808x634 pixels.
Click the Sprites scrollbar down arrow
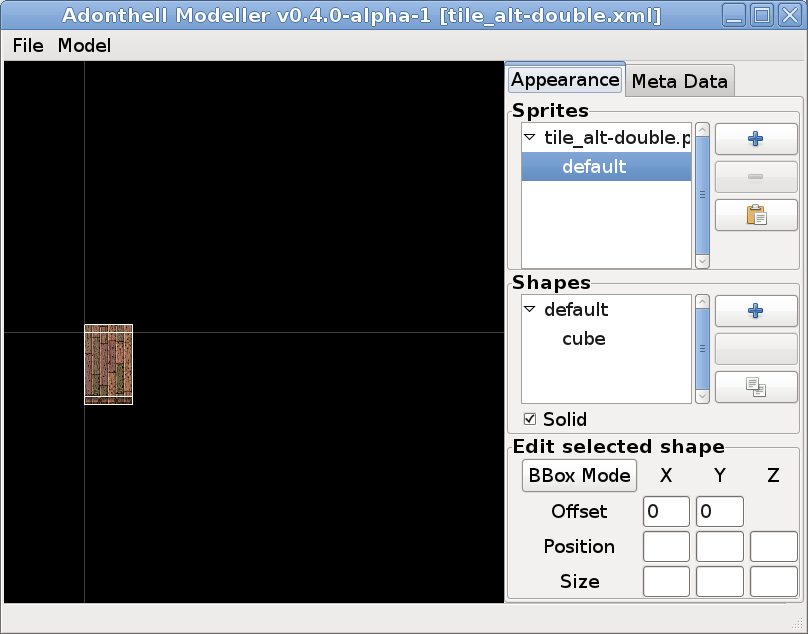[x=702, y=261]
